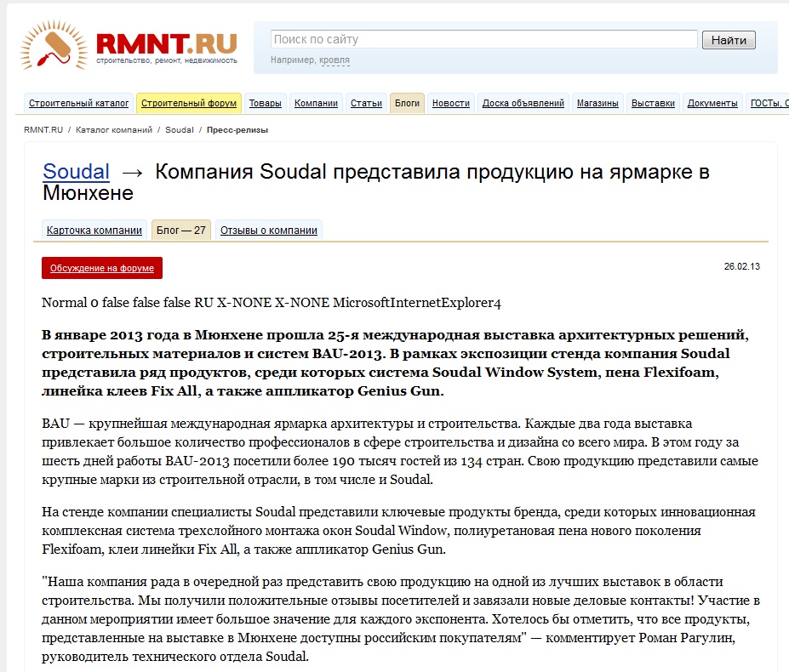Open the Документы tab
The height and width of the screenshot is (672, 789).
point(712,103)
